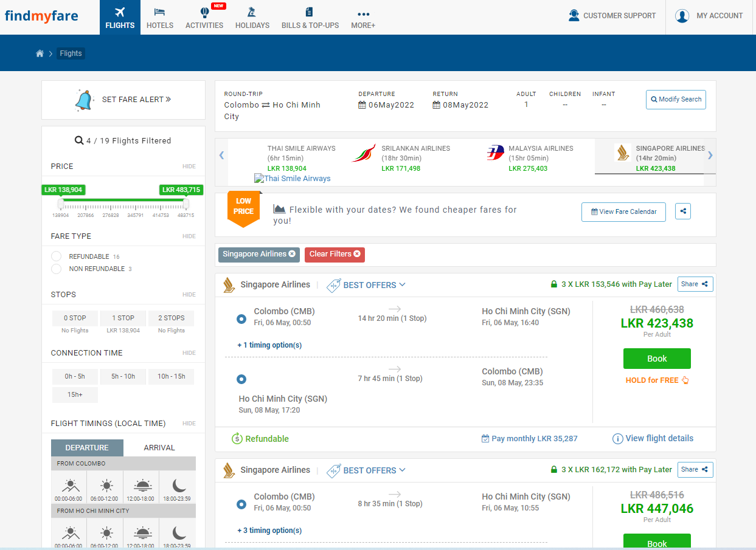Screen dimensions: 756x550
Task: Hide the Connection Time section
Action: coord(189,353)
